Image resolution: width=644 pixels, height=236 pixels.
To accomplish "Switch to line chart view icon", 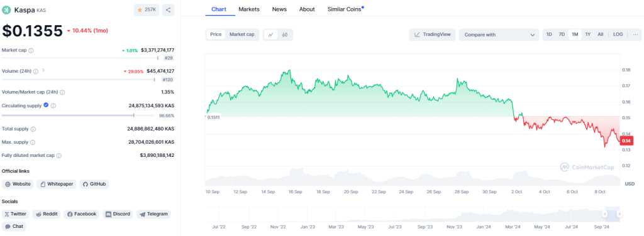I will [x=270, y=35].
